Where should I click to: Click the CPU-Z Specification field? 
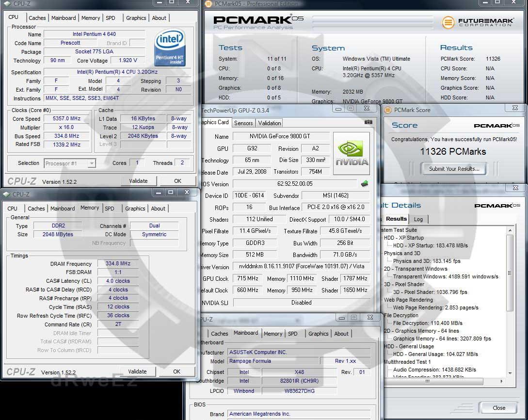(x=117, y=72)
